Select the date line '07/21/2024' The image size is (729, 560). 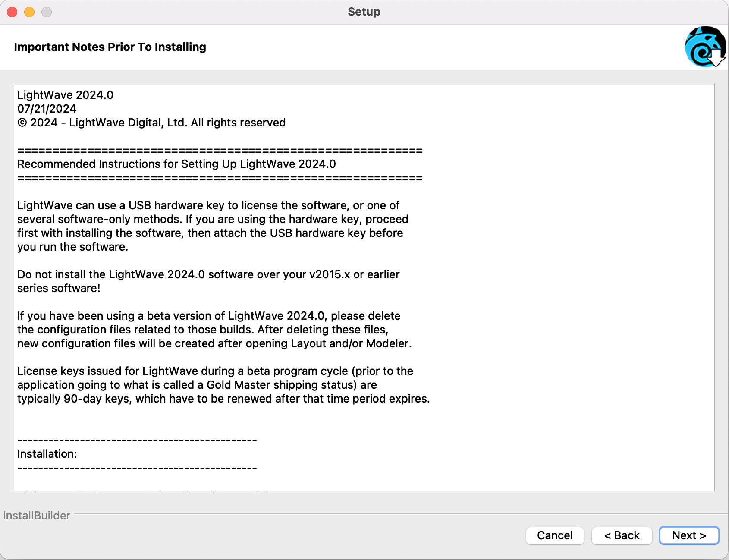47,109
